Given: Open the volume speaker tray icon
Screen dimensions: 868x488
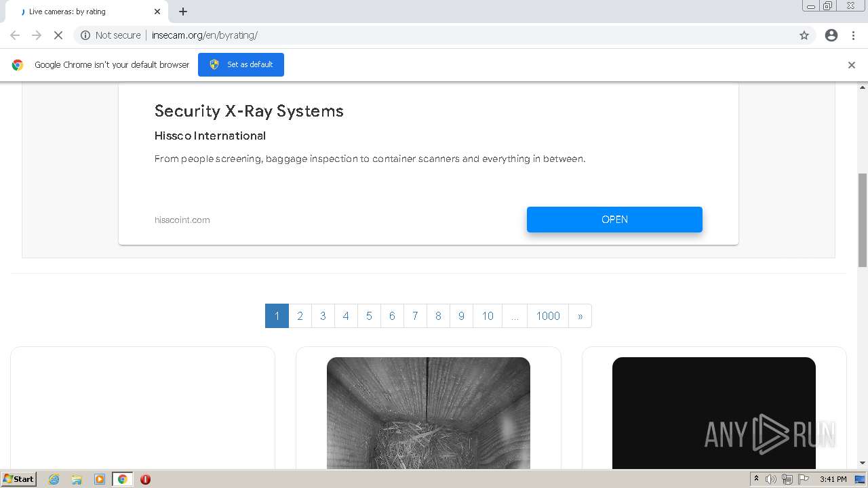Looking at the screenshot, I should click(771, 479).
